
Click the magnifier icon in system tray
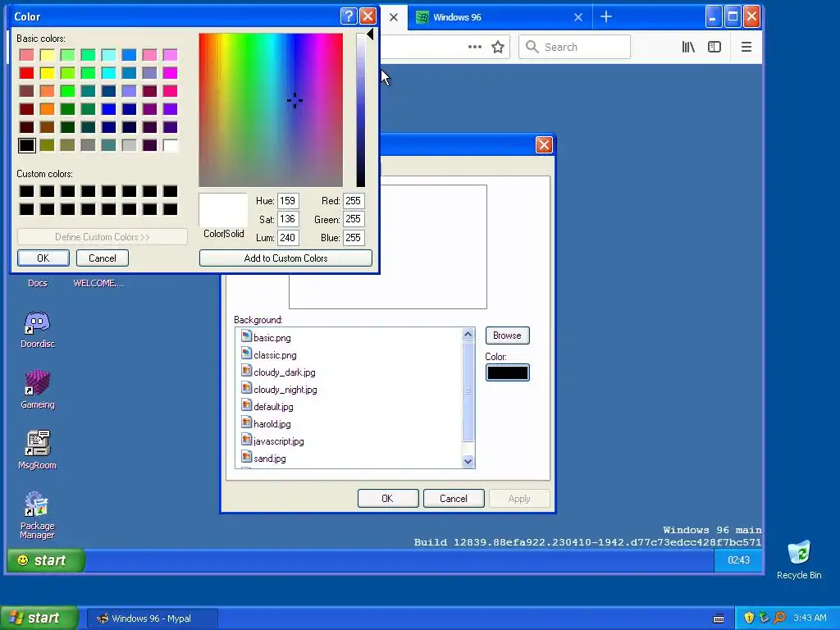click(x=779, y=618)
